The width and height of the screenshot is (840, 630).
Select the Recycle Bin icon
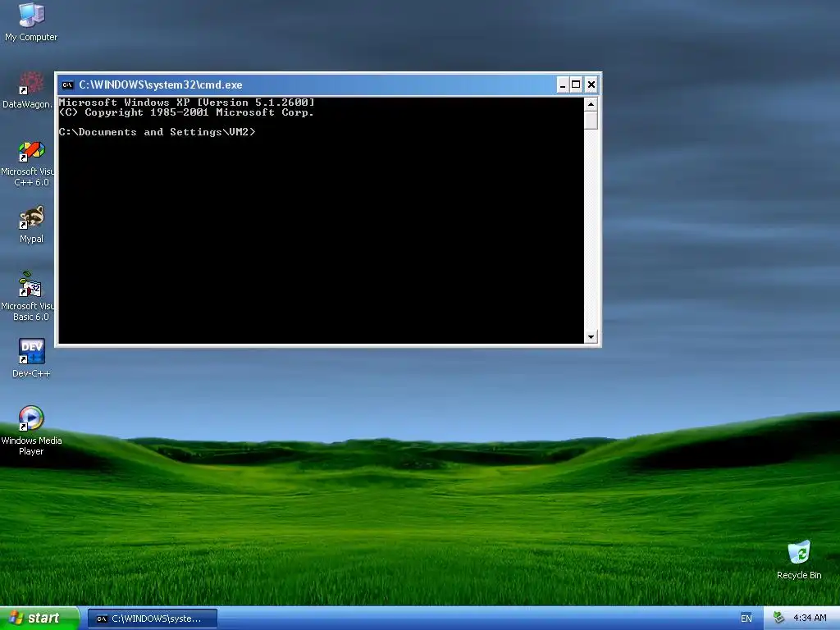(799, 559)
